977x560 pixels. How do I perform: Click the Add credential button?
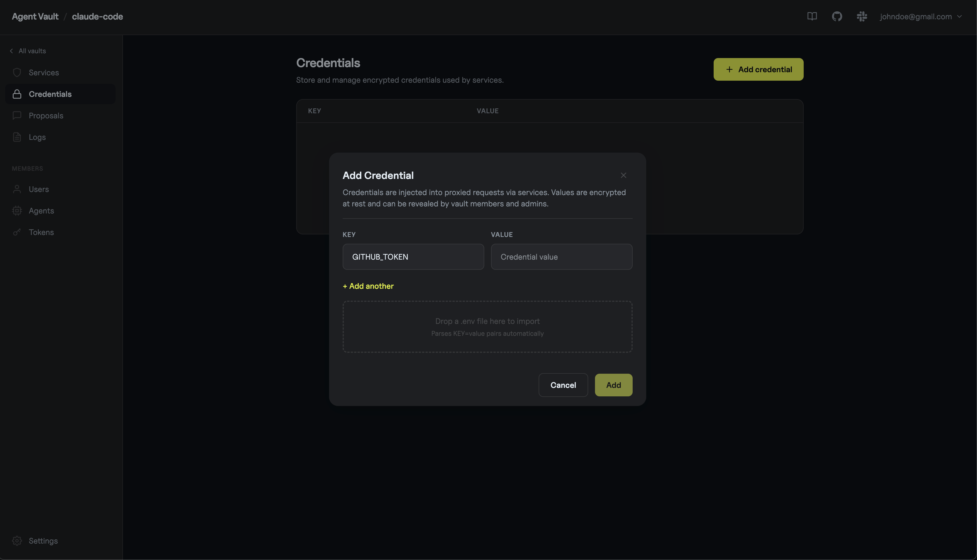click(x=758, y=69)
